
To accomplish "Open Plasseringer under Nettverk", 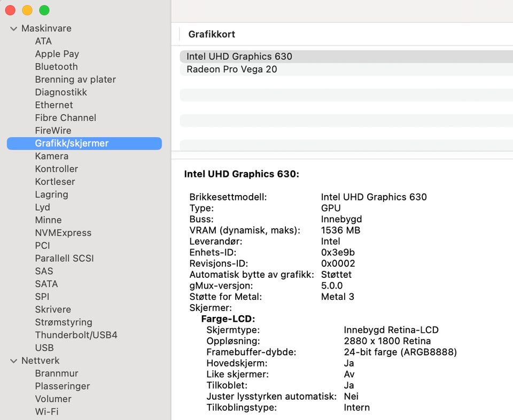I will [x=63, y=386].
